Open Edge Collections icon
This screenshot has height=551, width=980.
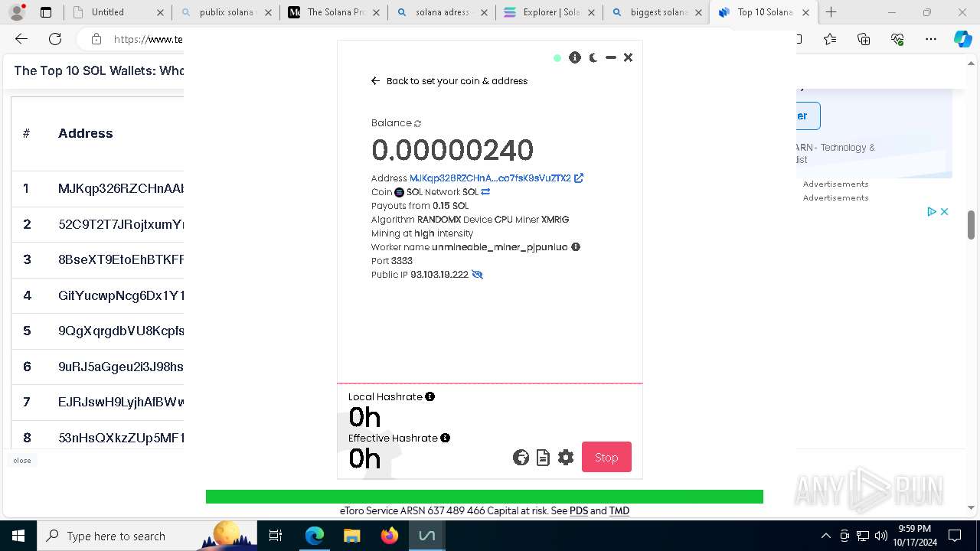(864, 39)
